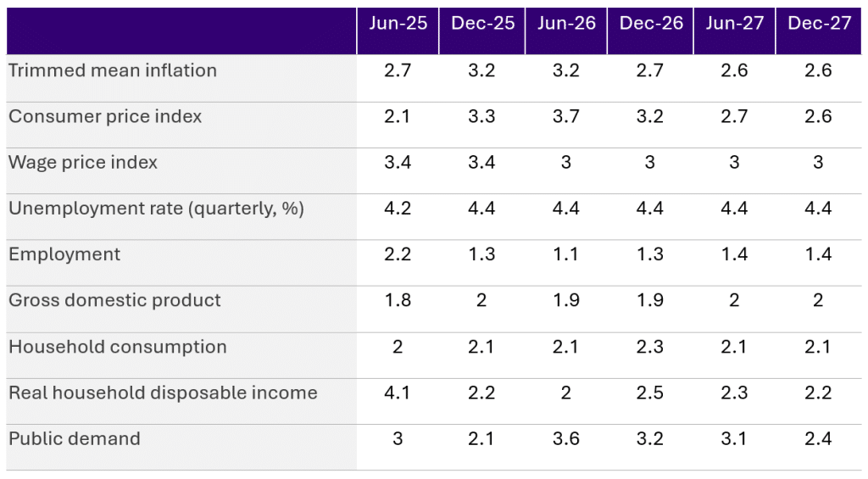Click Gross domestic product Jun-25 value 1.8
Screen dimensions: 868x479
point(398,300)
